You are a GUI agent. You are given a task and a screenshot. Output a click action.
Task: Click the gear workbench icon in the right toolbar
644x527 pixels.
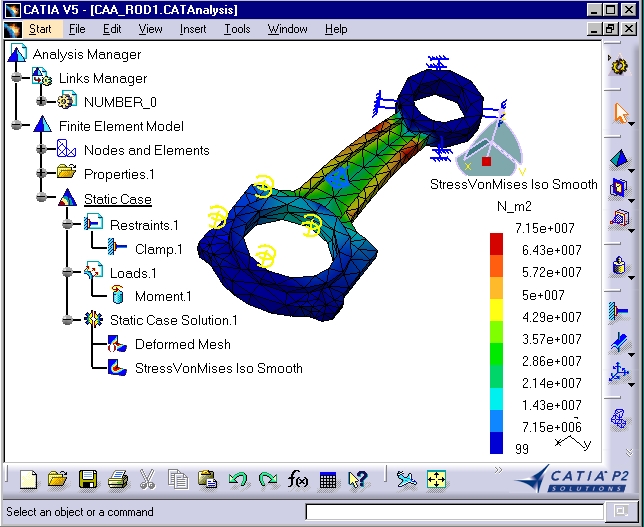coord(619,66)
